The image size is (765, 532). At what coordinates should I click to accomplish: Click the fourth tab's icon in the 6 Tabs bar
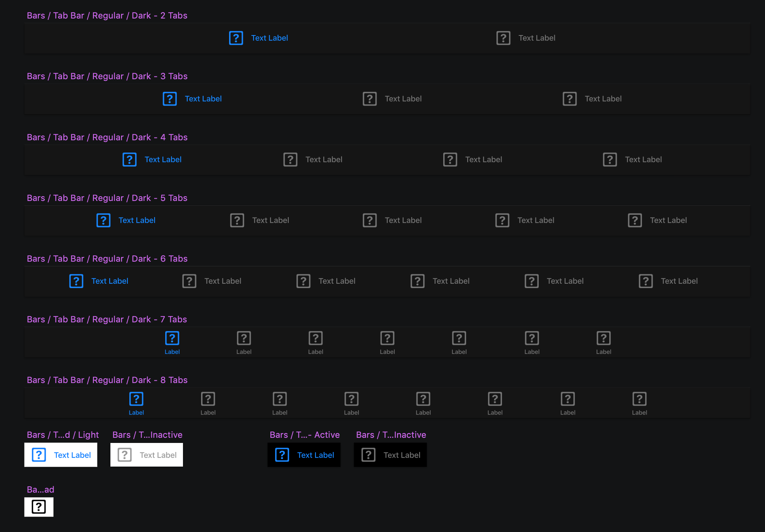(x=417, y=281)
